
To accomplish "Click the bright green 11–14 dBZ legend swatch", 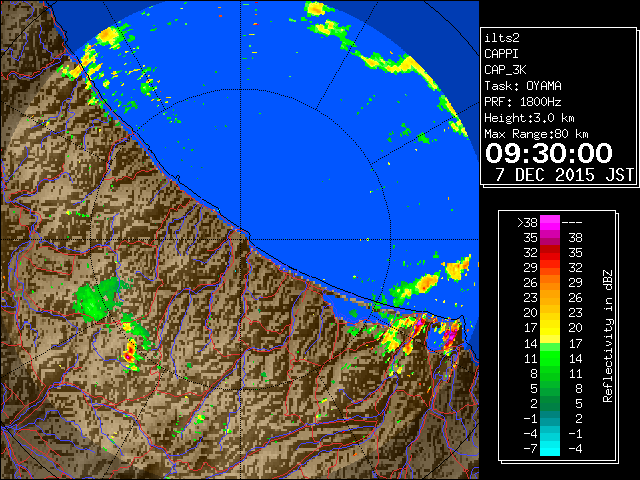I will tap(550, 358).
